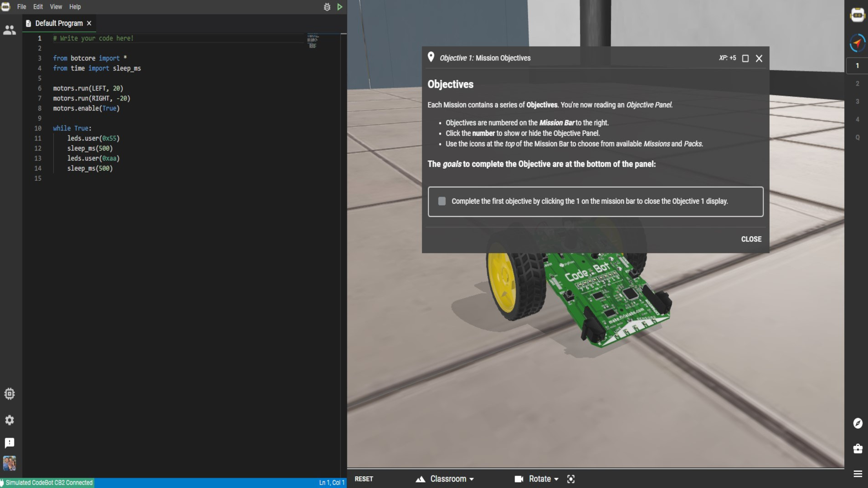This screenshot has width=868, height=488.
Task: Toggle objective 1 on the mission bar
Action: click(857, 66)
